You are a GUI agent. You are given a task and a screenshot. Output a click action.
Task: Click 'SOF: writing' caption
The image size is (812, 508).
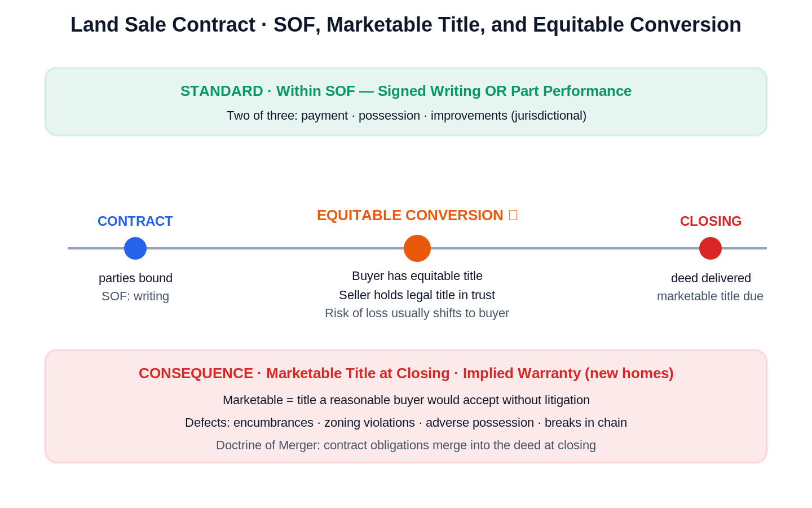pos(135,296)
